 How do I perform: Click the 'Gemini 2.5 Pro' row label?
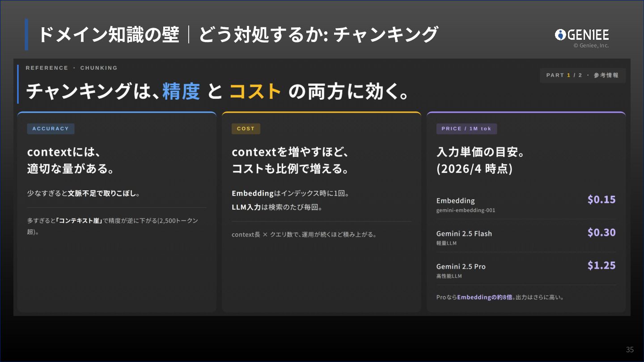click(461, 267)
